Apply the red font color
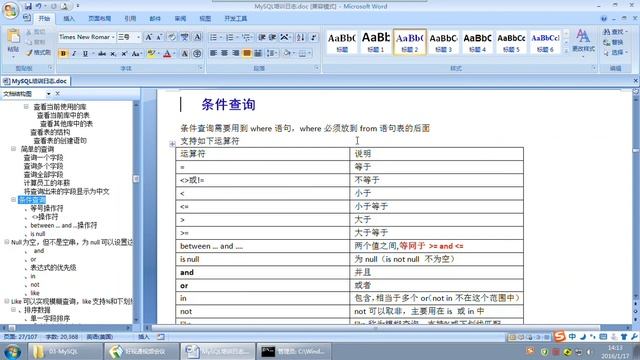This screenshot has height=360, width=640. (167, 53)
